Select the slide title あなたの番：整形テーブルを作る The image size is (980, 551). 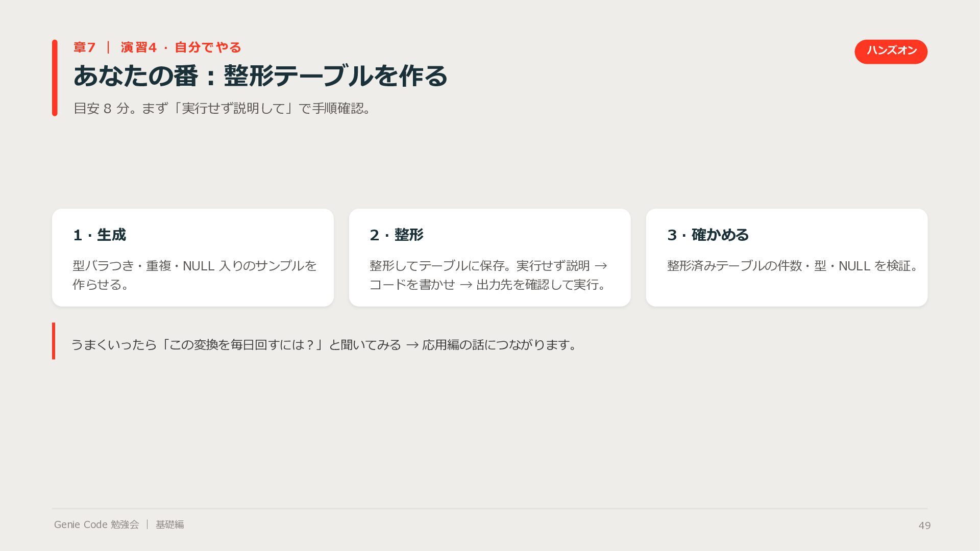tap(260, 76)
